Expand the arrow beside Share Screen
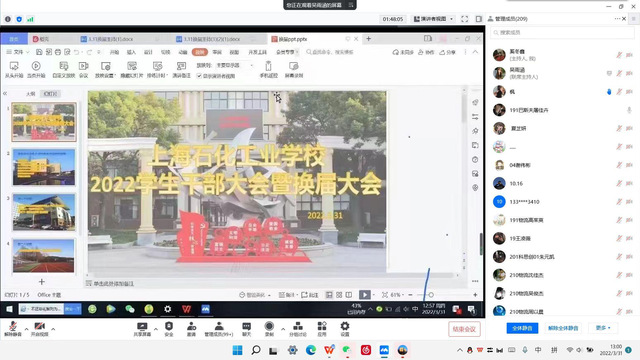Screen dimensions: 640x360 click(x=156, y=329)
